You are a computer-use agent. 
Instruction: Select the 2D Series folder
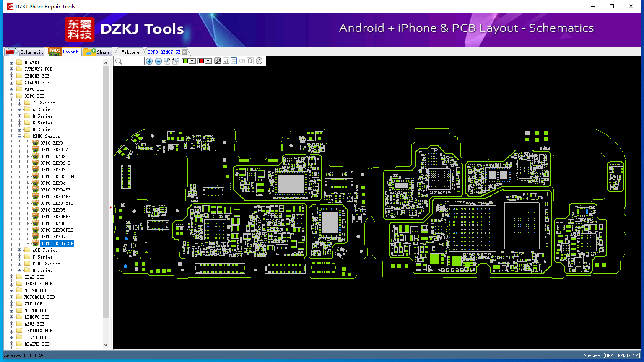coord(44,103)
